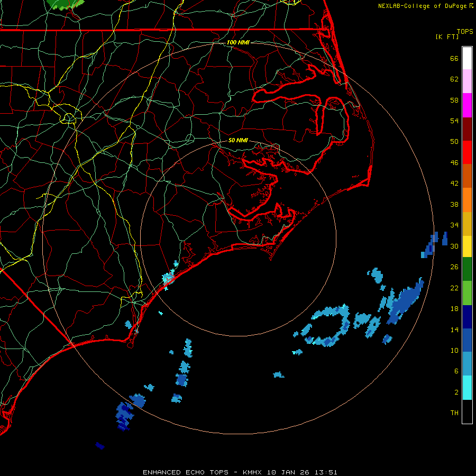Click the legend value 46
This screenshot has width=476, height=476.
tap(454, 163)
